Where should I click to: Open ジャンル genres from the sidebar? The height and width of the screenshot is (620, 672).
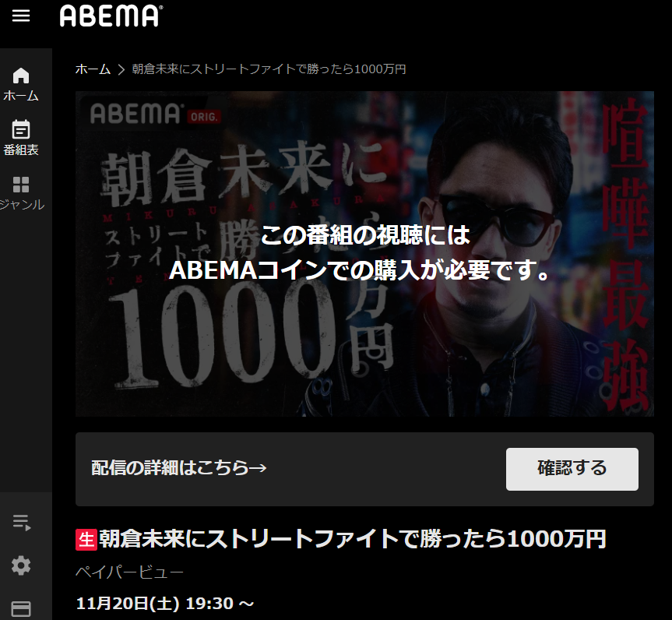21,193
